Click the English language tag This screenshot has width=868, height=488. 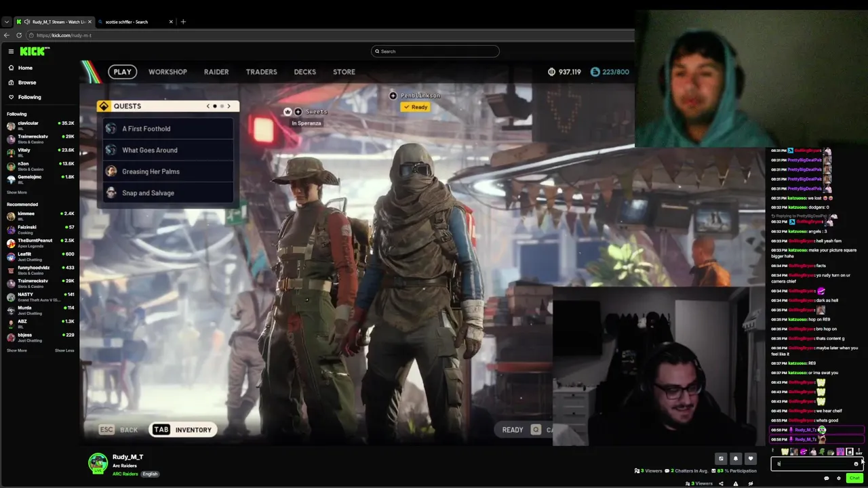(150, 474)
